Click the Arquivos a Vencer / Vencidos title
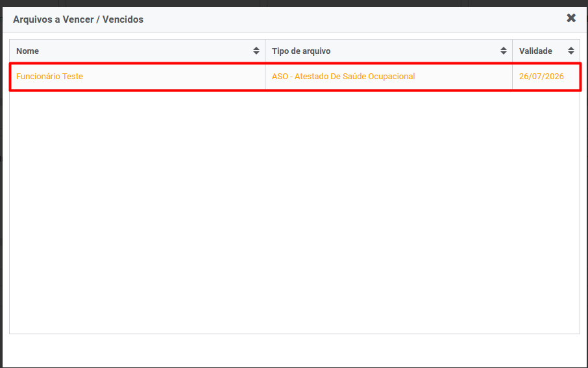This screenshot has height=368, width=588. point(78,19)
